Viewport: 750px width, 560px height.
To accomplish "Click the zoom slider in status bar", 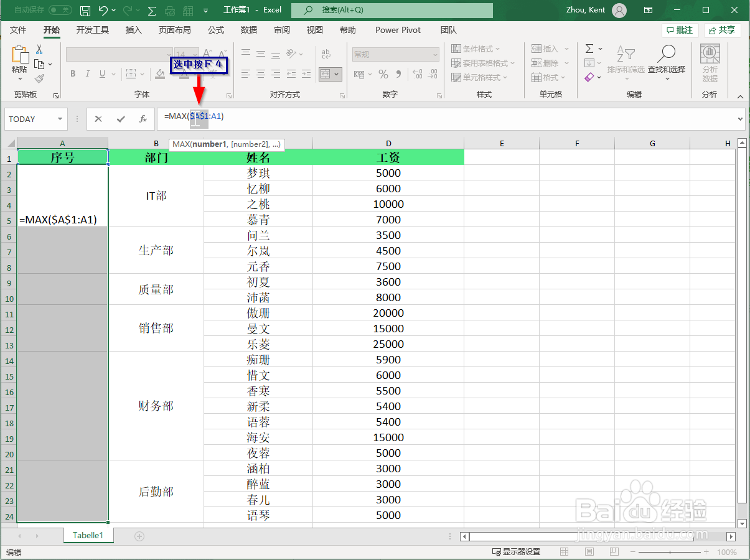I will [670, 552].
